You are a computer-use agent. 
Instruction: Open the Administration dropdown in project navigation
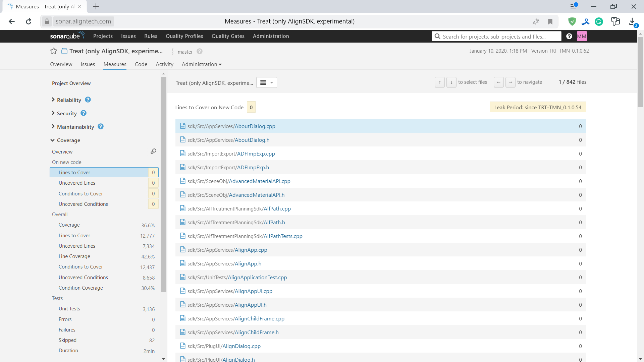pos(201,64)
